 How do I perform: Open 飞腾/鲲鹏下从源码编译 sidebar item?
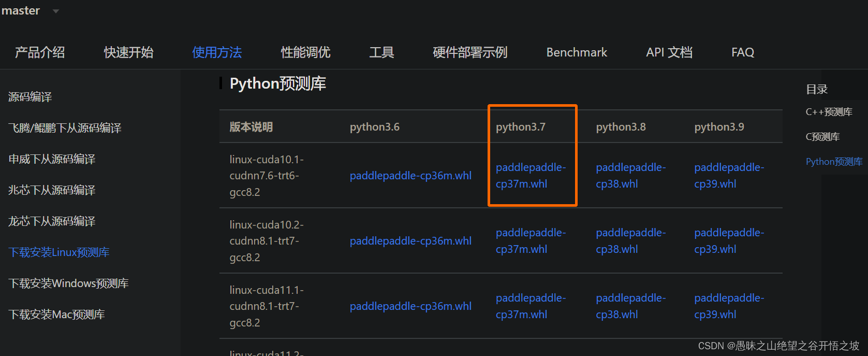[65, 128]
